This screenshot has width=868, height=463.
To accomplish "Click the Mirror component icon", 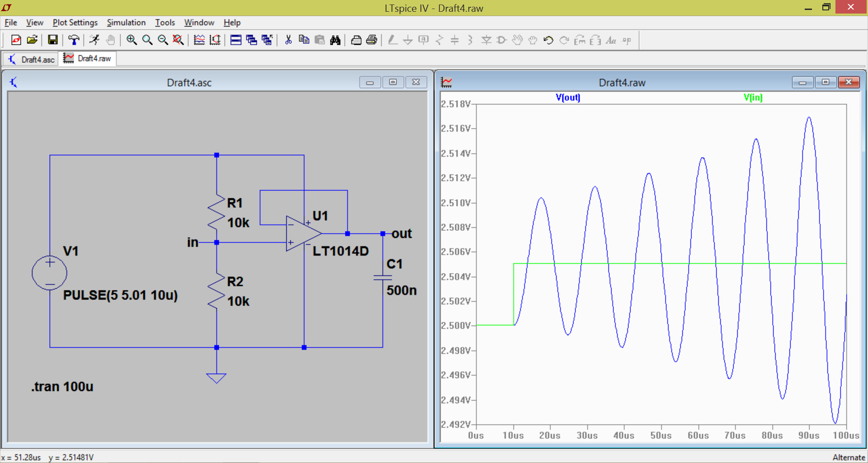I will [596, 40].
